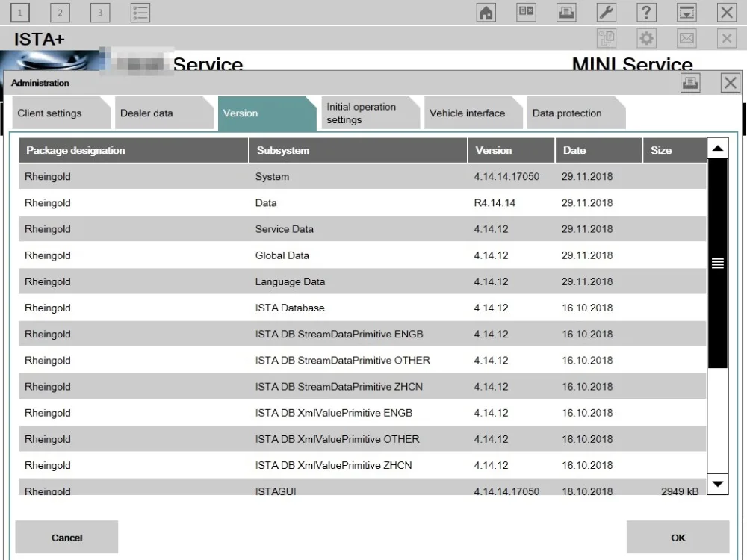Go to the Home screen icon
Screen dimensions: 747x560
486,13
